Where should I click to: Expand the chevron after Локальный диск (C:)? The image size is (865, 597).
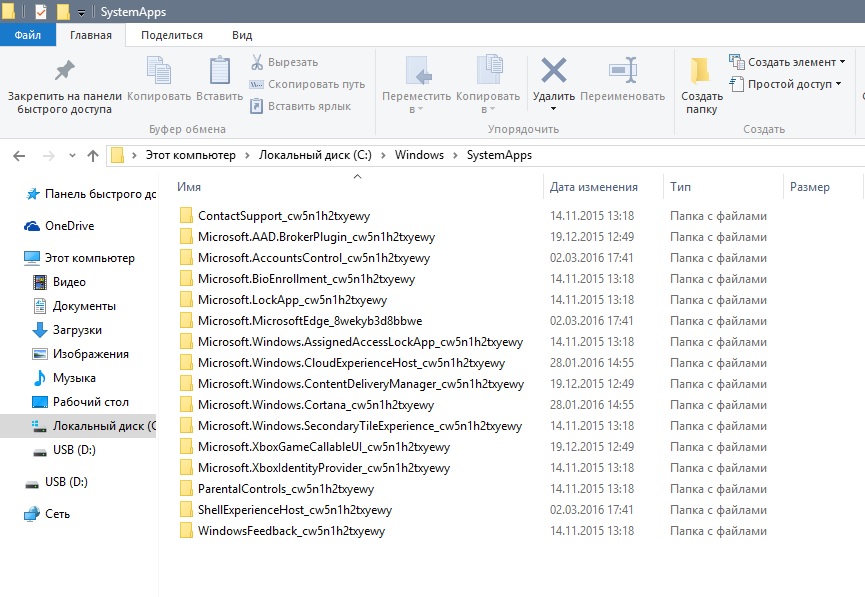(x=383, y=156)
